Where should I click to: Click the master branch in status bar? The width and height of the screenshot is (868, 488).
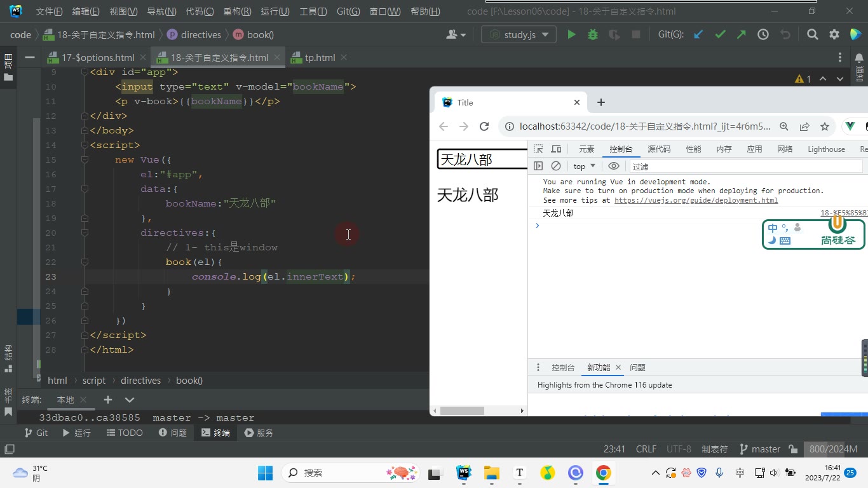click(x=760, y=449)
